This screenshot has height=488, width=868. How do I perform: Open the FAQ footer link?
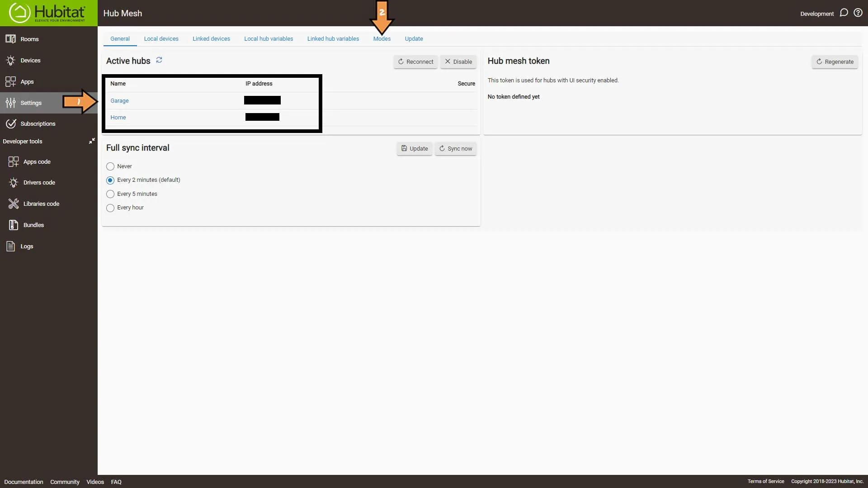point(116,482)
